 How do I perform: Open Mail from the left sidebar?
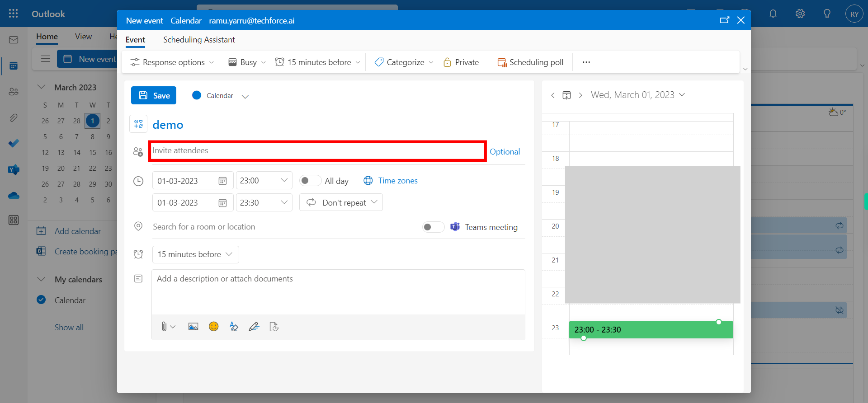pyautogui.click(x=14, y=40)
